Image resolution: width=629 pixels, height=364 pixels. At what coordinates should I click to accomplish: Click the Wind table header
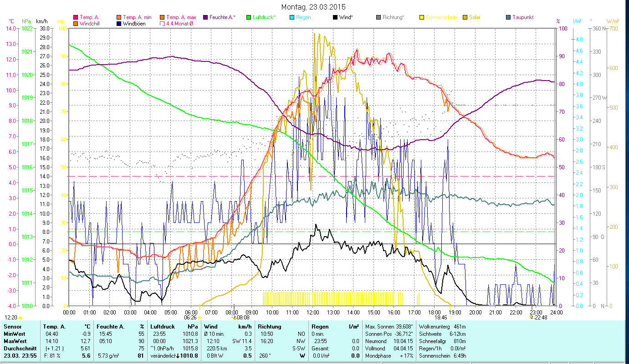tap(211, 327)
